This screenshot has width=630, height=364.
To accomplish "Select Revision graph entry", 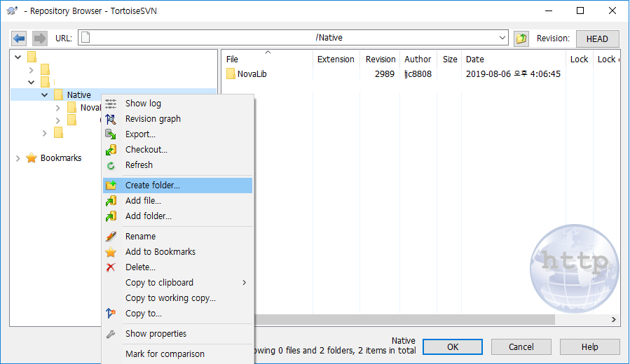I will pyautogui.click(x=177, y=119).
